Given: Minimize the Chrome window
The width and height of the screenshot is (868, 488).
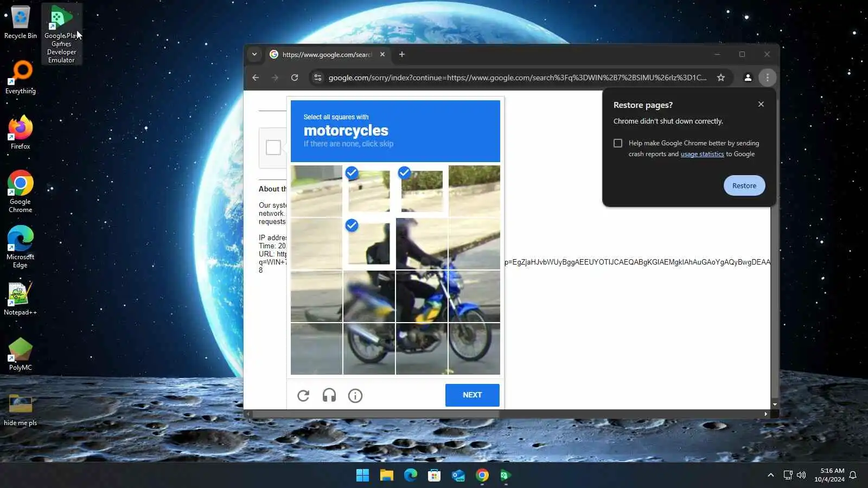Looking at the screenshot, I should click(717, 54).
